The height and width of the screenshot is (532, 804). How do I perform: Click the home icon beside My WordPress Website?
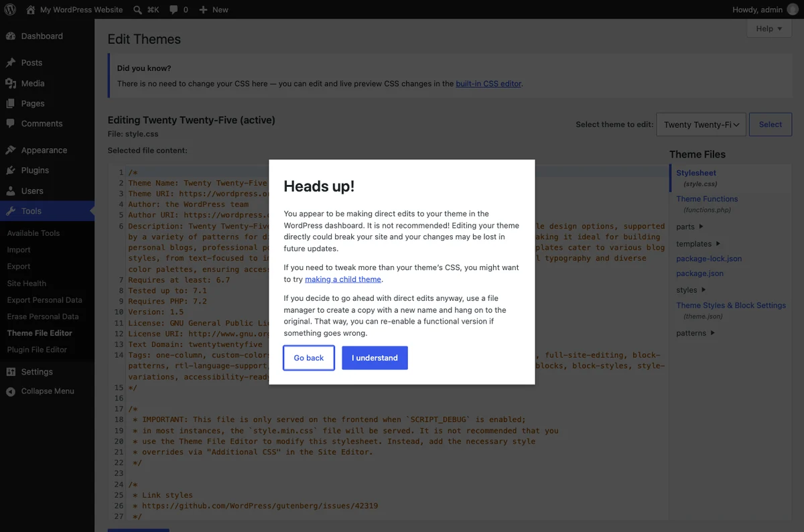pyautogui.click(x=31, y=9)
